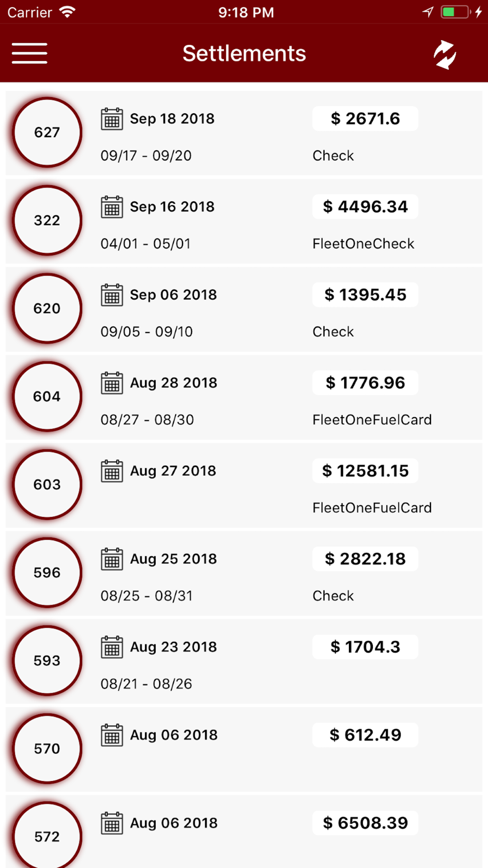Tap the $ 612.49 amount
This screenshot has width=488, height=868.
[365, 735]
